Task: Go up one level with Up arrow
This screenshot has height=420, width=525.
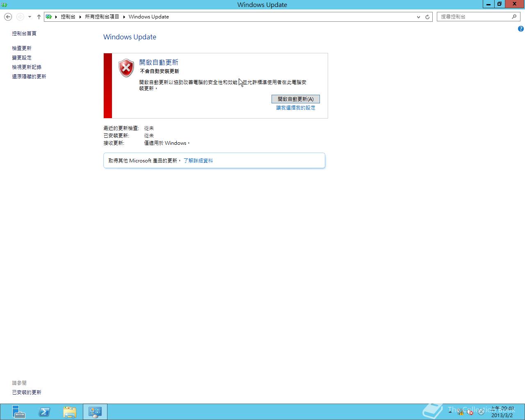Action: pos(39,17)
